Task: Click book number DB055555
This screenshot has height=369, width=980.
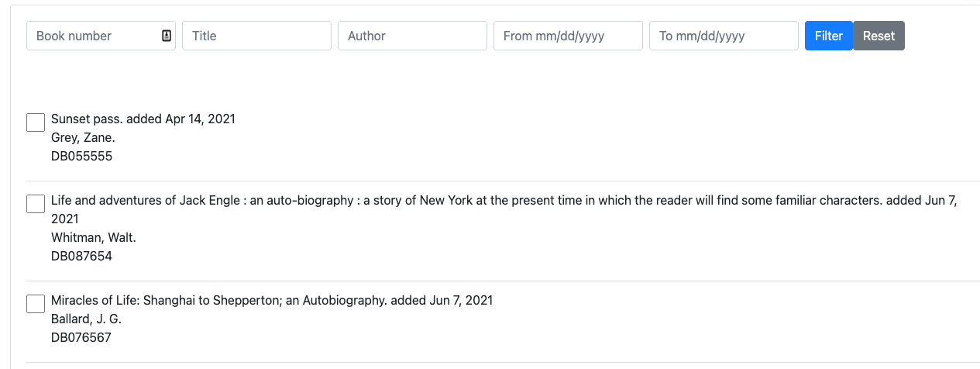Action: pos(81,156)
